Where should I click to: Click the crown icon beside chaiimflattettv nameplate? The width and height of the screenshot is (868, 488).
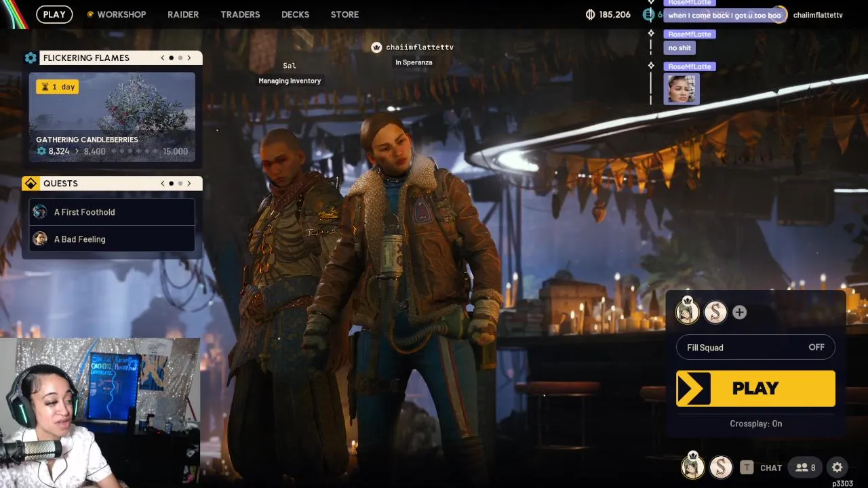376,47
